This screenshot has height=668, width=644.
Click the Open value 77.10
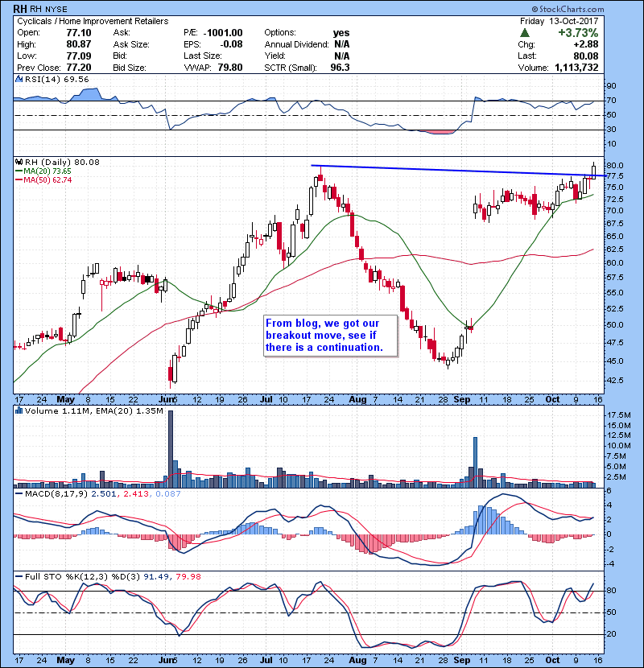click(x=78, y=33)
